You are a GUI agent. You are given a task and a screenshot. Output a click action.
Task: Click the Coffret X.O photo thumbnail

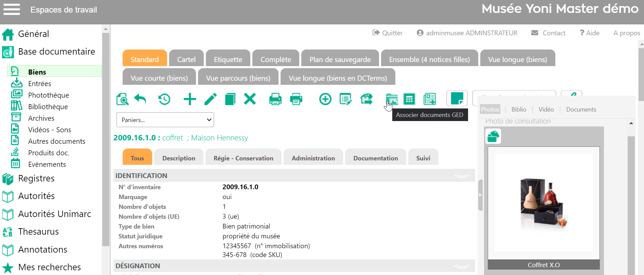(543, 203)
